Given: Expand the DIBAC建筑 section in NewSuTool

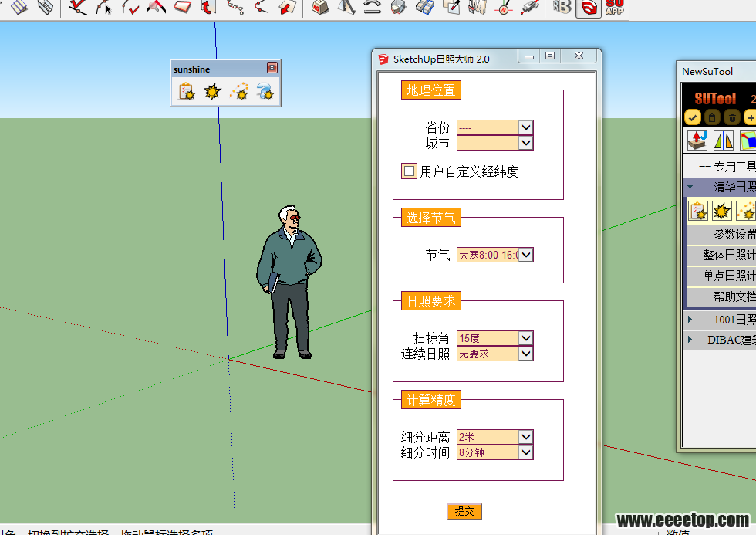Looking at the screenshot, I should click(690, 340).
